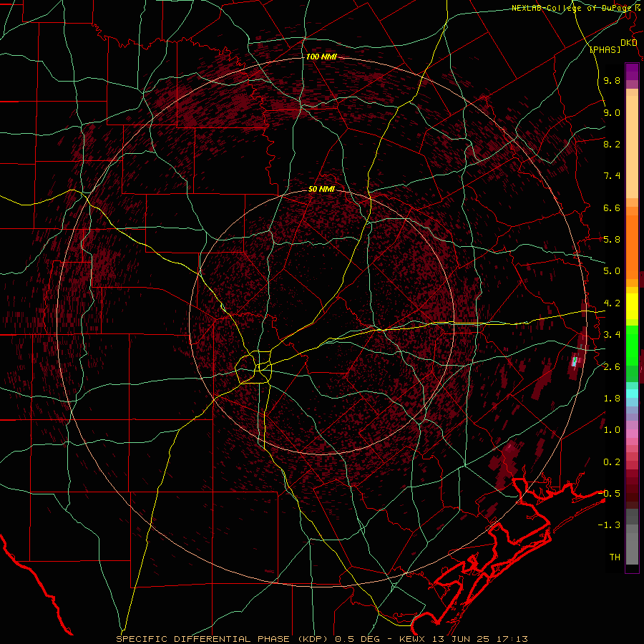Select the -0.5 value on color scale

610,494
